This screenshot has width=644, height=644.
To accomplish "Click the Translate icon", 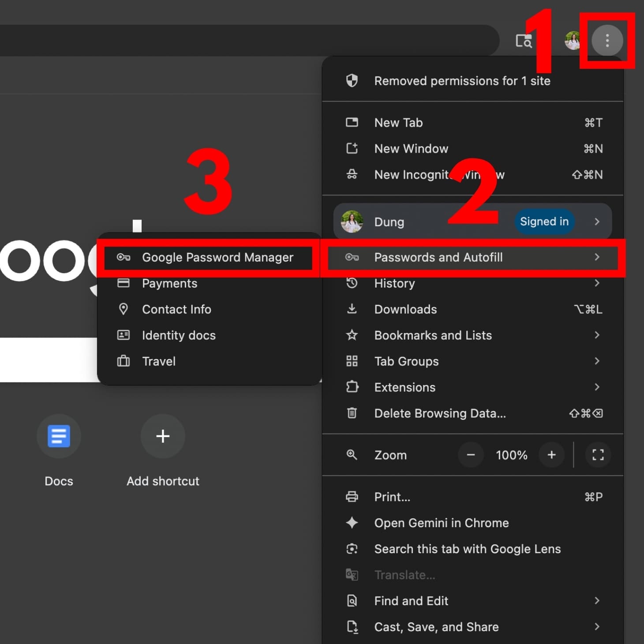I will 352,575.
